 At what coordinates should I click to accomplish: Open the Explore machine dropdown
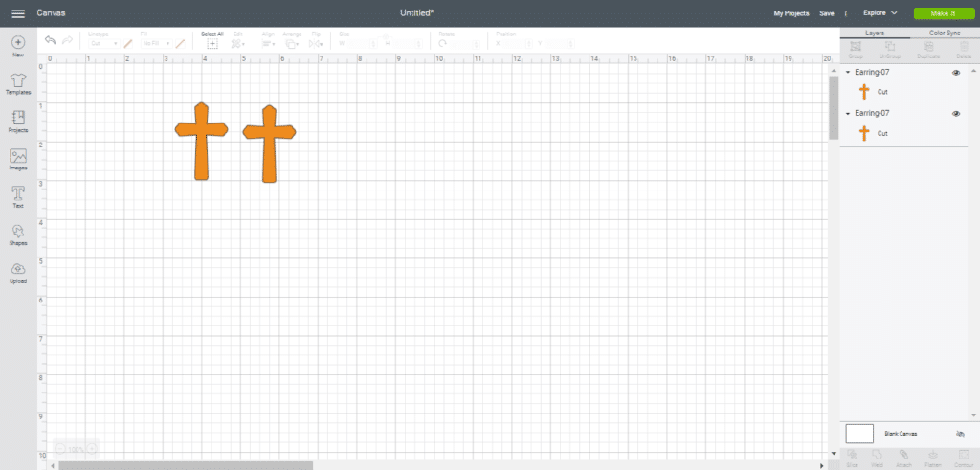coord(880,13)
